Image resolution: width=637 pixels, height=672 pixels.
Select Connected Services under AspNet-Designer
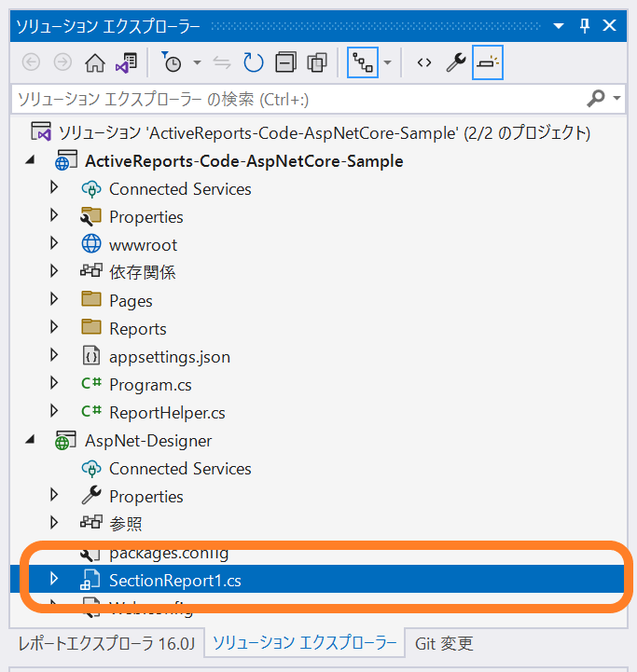180,469
